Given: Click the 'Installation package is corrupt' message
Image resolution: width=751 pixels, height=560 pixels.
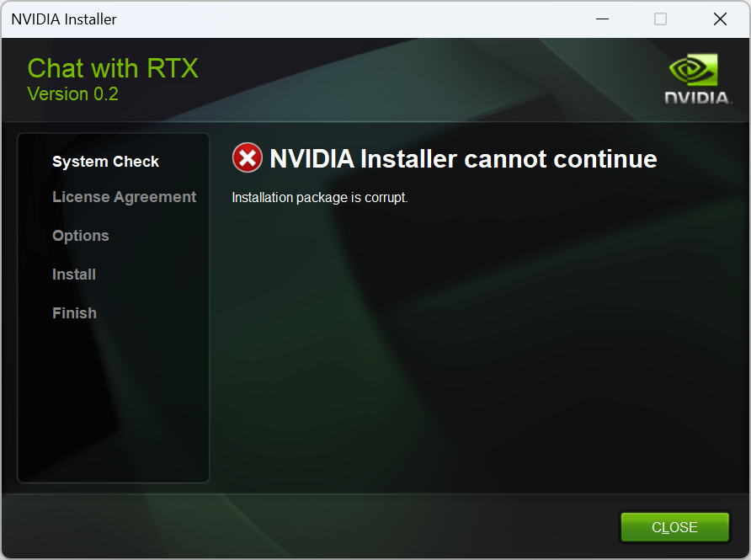Looking at the screenshot, I should pos(319,197).
